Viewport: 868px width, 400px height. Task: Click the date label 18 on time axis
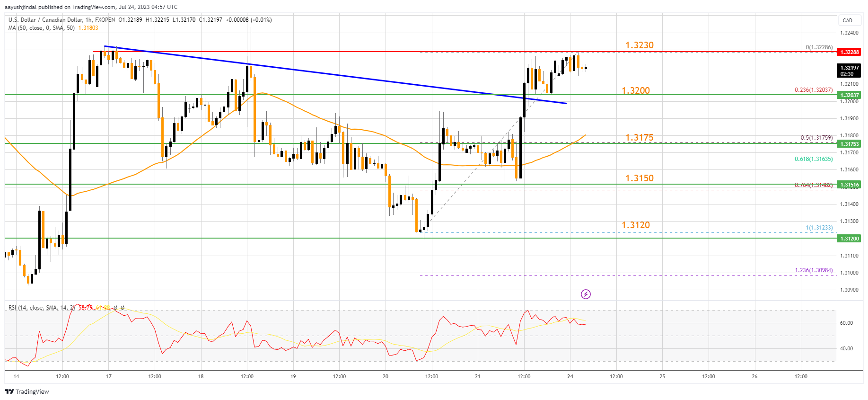click(201, 376)
